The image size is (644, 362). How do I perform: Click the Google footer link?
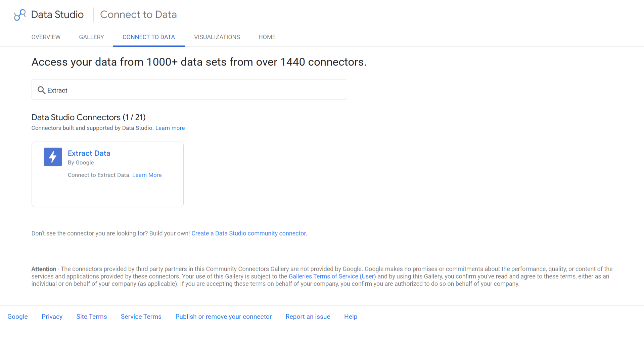point(17,317)
